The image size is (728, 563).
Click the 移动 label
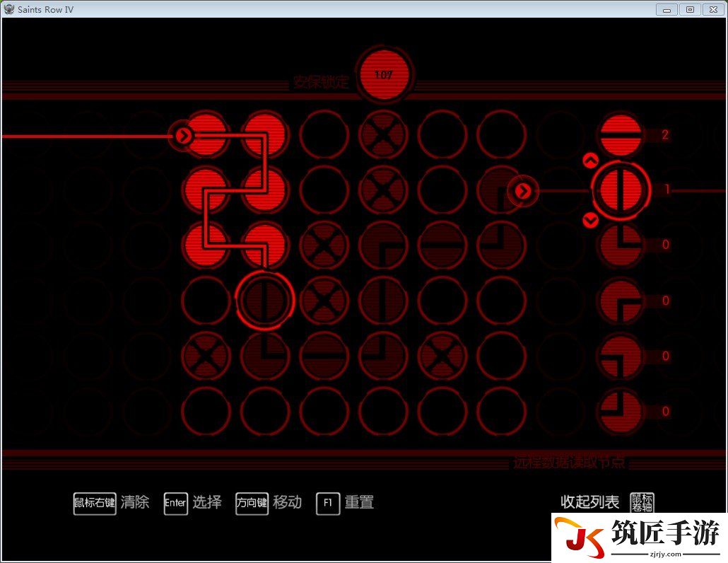coord(288,502)
